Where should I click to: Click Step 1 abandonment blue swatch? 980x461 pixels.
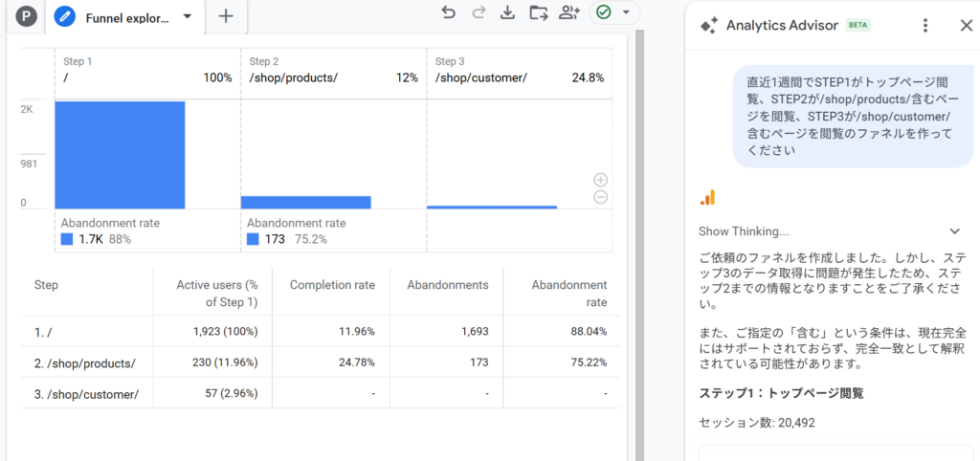[x=66, y=239]
